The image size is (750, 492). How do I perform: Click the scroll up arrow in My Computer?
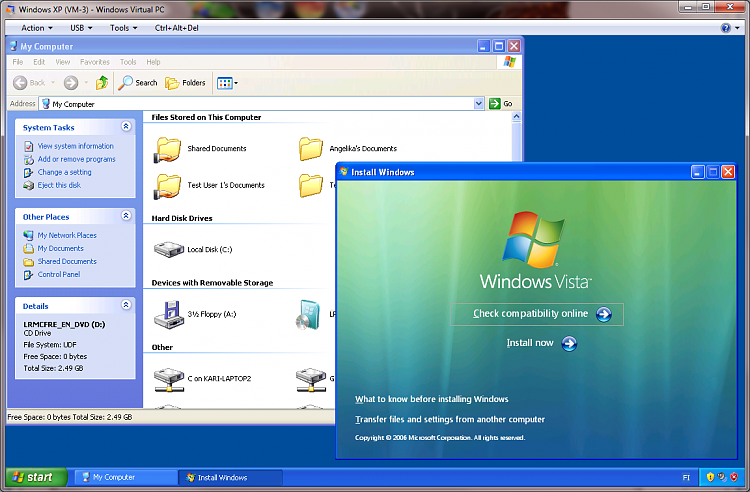coord(516,117)
